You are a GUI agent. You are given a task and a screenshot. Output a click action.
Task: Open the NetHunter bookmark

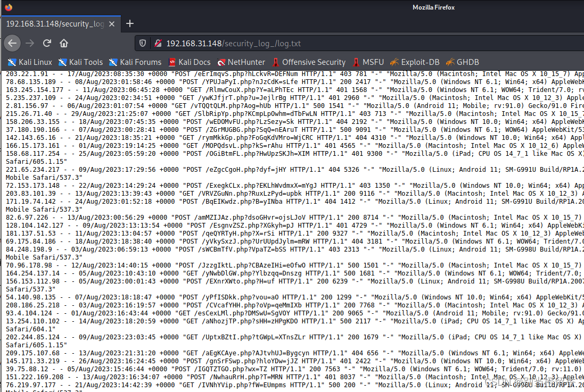click(x=241, y=62)
